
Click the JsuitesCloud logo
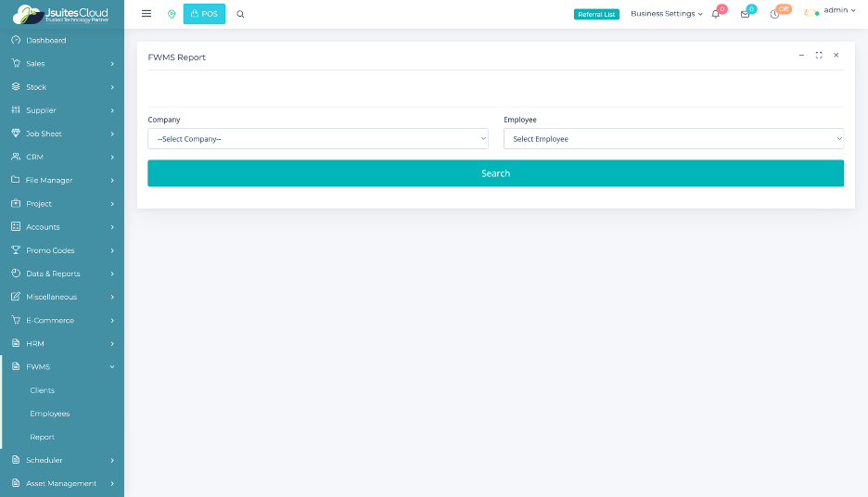point(61,14)
